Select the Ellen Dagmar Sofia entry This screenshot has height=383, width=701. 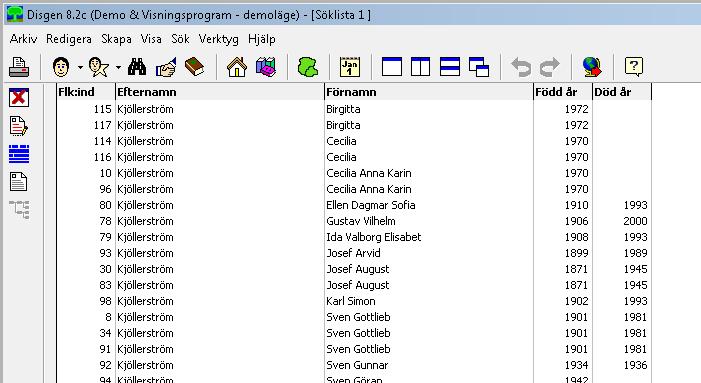click(371, 205)
